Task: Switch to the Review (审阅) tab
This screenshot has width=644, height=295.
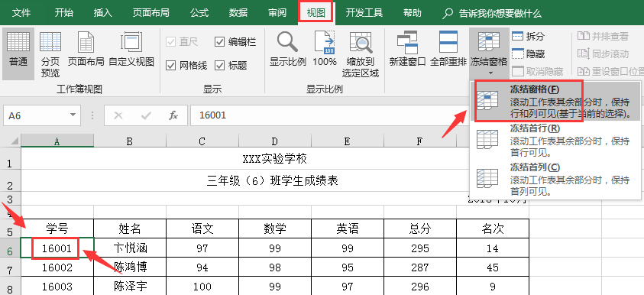Action: tap(277, 13)
